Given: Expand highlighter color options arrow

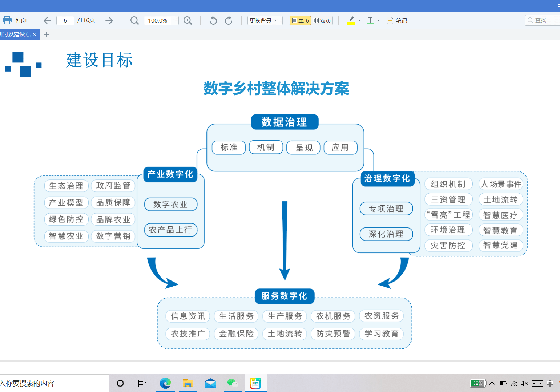Looking at the screenshot, I should tap(359, 20).
